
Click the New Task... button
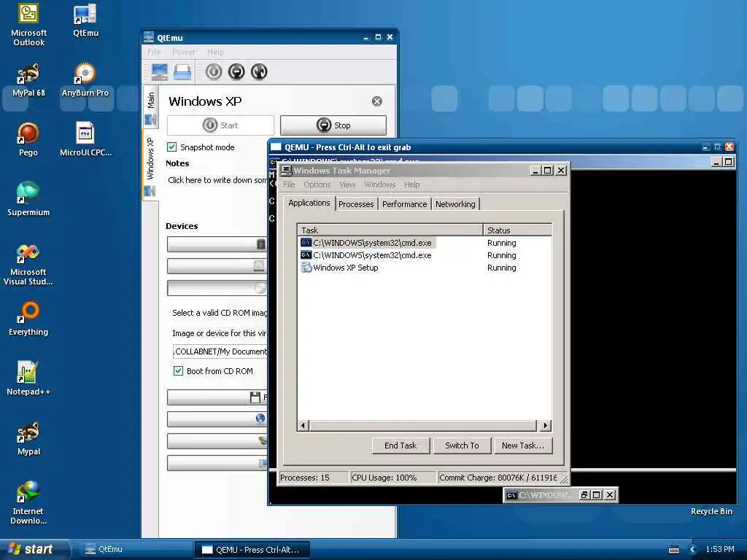[x=523, y=446]
